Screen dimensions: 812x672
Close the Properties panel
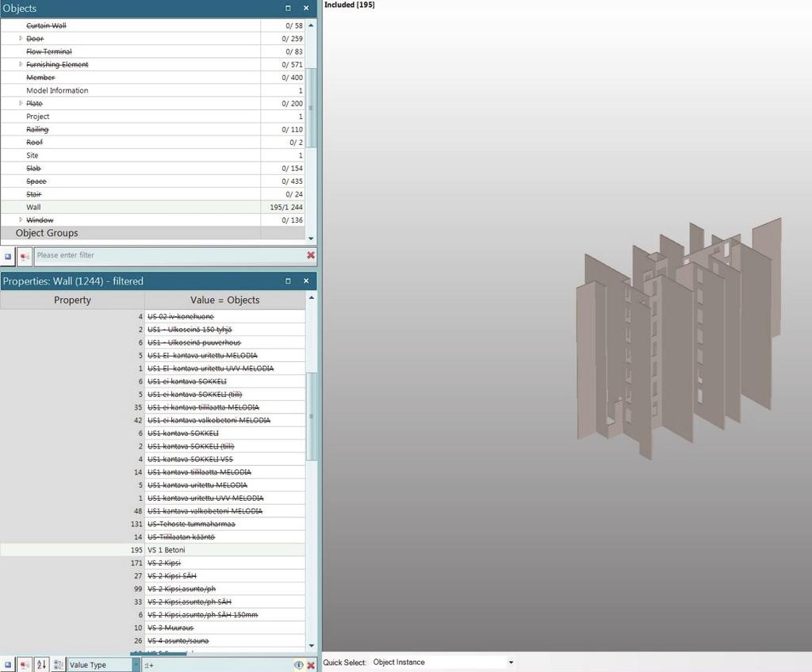coord(306,281)
